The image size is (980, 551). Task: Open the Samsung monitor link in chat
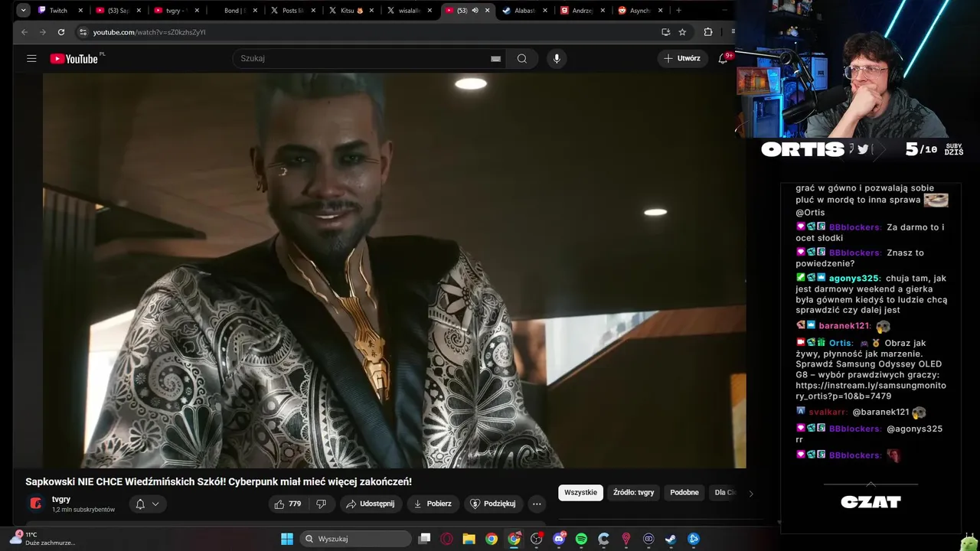871,391
